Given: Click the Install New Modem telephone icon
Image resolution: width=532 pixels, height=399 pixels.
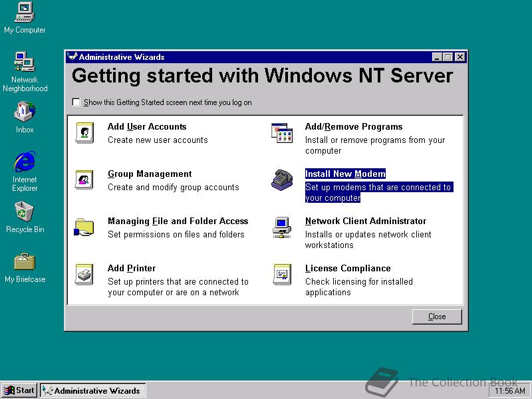Looking at the screenshot, I should pyautogui.click(x=282, y=180).
